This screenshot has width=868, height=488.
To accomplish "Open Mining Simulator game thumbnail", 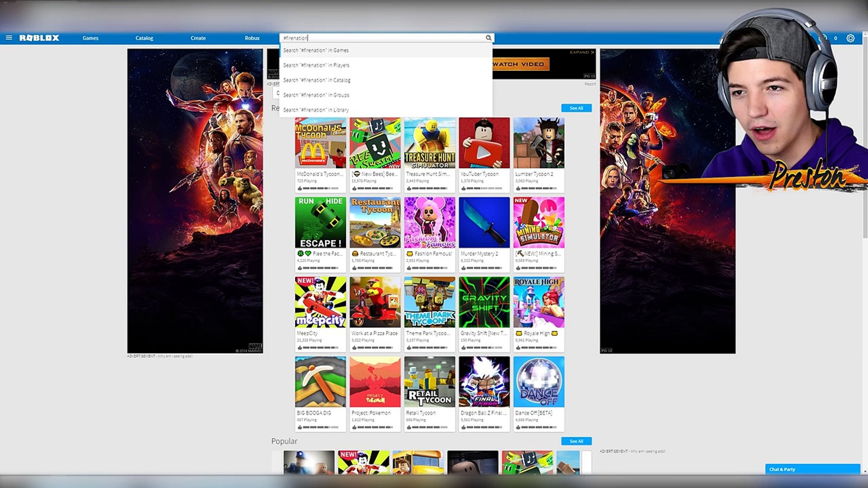I will click(x=539, y=222).
